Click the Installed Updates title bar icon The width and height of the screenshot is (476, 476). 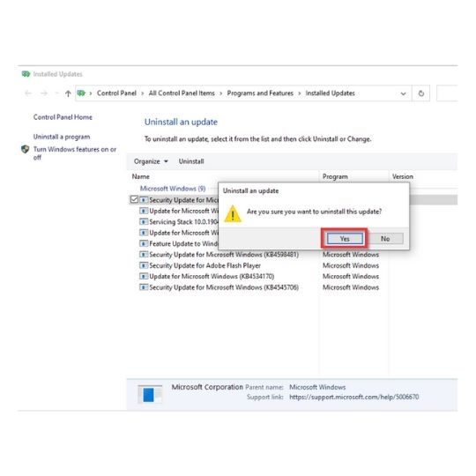(x=26, y=74)
